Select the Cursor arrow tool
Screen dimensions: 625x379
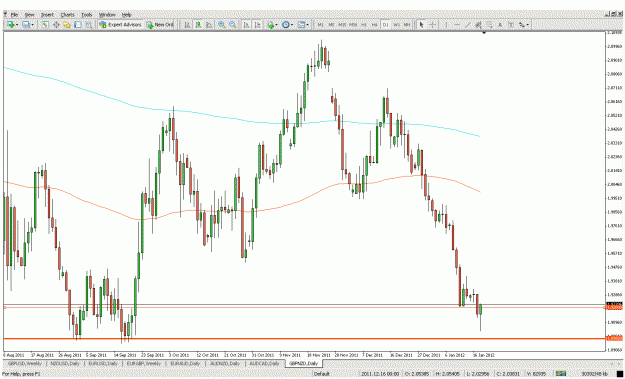pyautogui.click(x=421, y=25)
